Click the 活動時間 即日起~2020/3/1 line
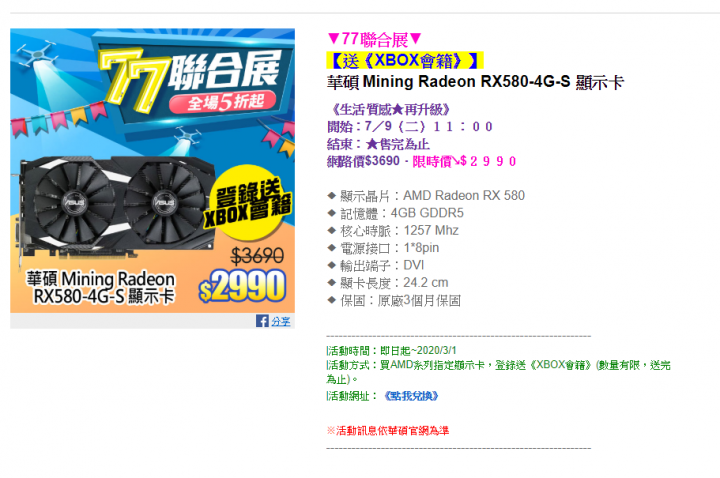Screen dimensions: 720x478 tap(392, 351)
